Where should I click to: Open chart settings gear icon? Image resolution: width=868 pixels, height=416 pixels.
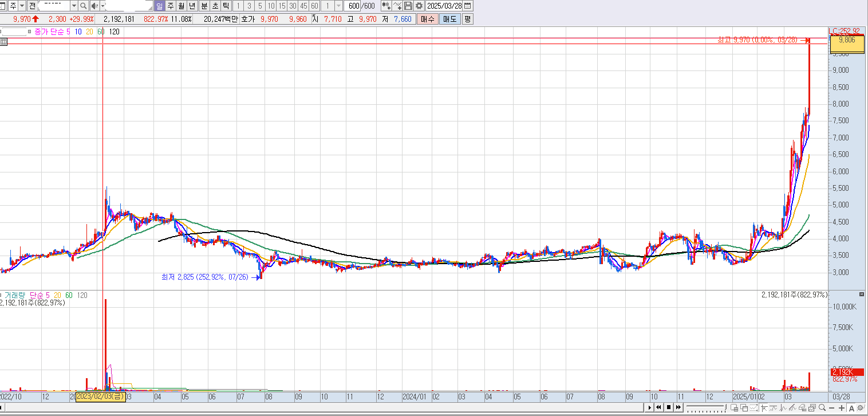(x=419, y=6)
